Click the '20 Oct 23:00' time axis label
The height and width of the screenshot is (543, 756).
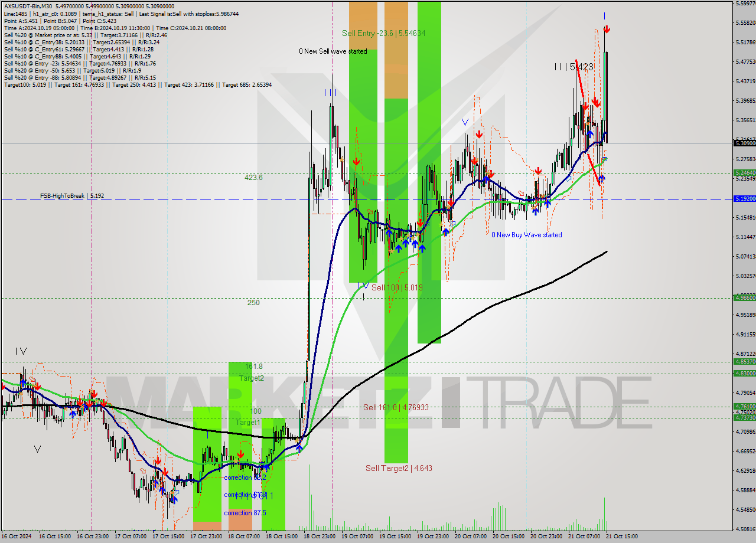click(546, 537)
